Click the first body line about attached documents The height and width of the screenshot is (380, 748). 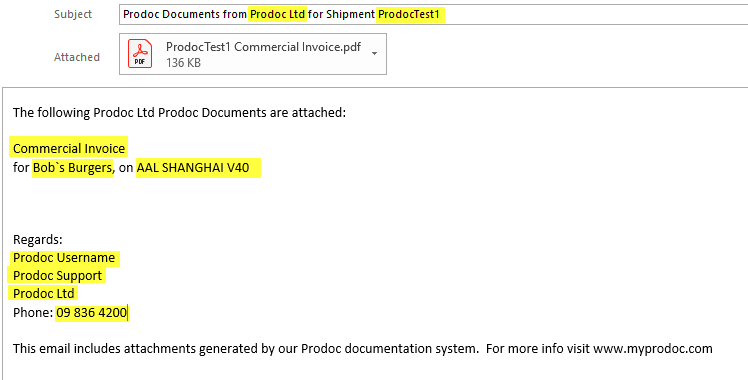(179, 113)
